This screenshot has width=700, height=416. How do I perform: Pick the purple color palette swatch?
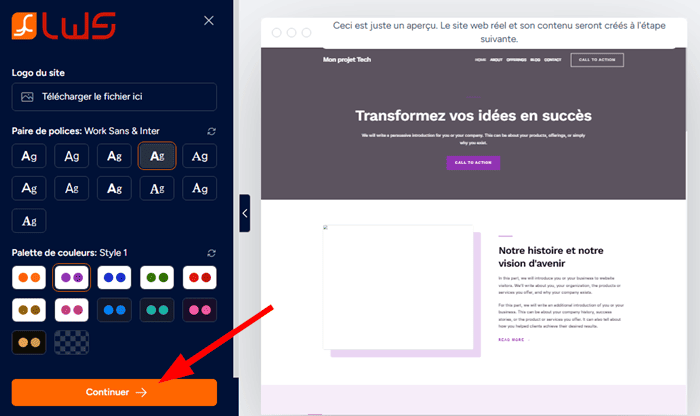point(72,278)
